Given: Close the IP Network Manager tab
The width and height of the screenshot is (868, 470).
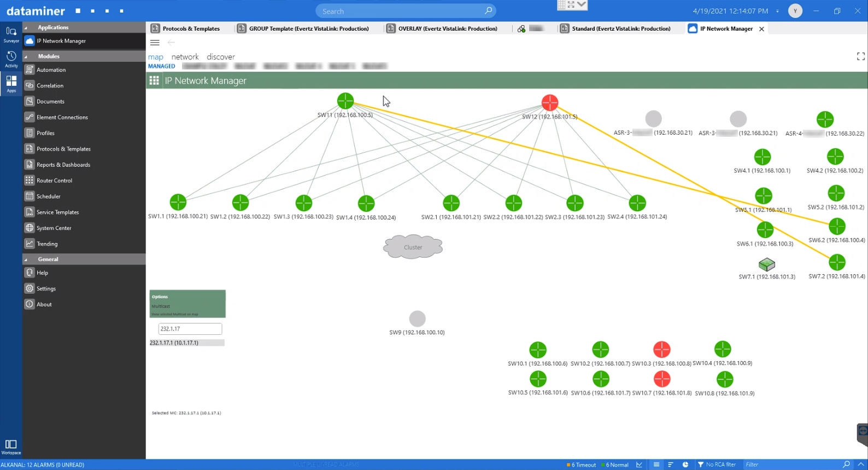Looking at the screenshot, I should [x=761, y=29].
